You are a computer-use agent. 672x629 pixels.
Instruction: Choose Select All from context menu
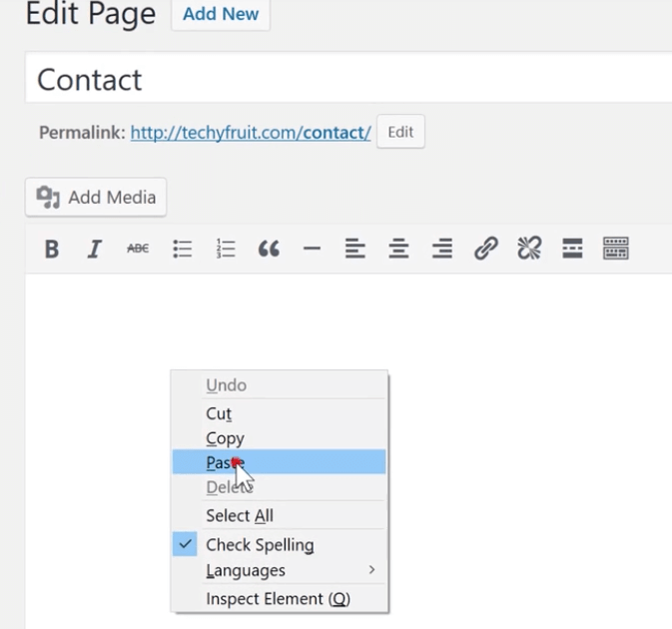coord(279,515)
